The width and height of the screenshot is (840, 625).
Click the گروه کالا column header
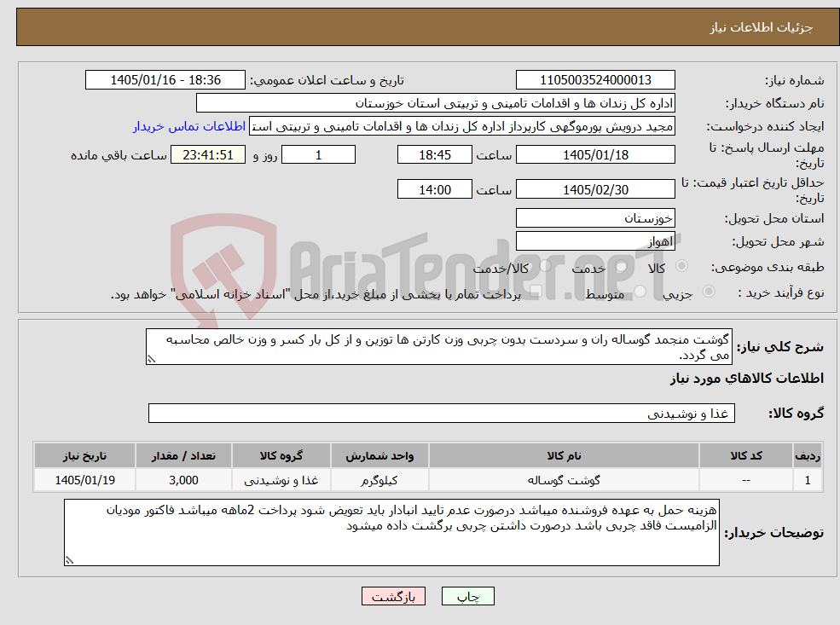pos(281,456)
